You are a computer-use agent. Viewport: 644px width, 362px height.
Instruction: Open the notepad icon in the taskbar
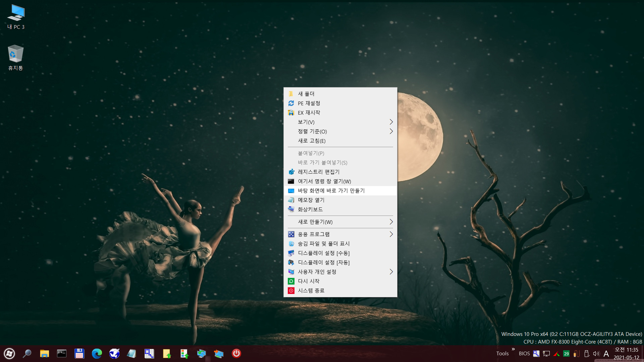[131, 354]
